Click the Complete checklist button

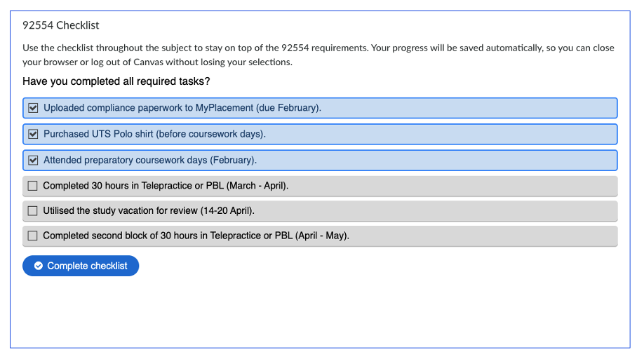tap(81, 266)
